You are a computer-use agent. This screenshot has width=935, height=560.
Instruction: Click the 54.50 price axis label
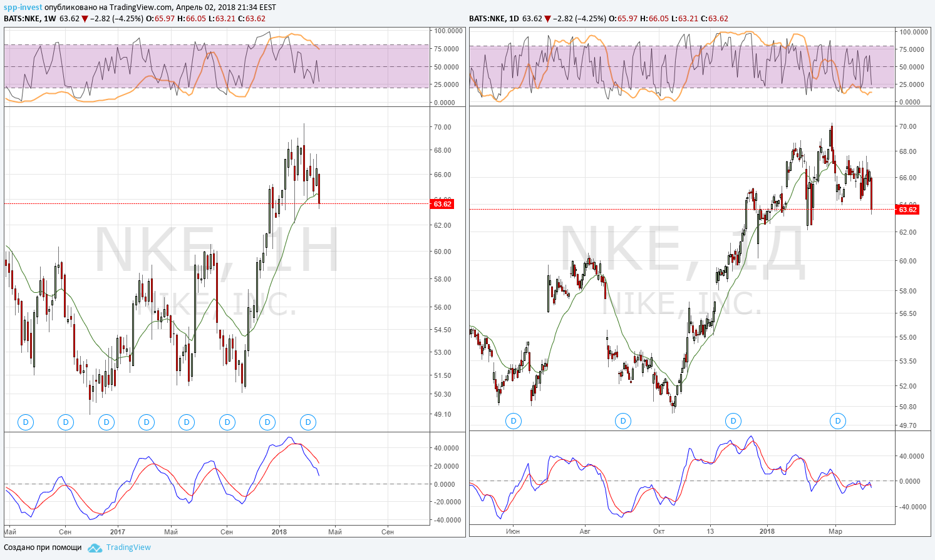[x=442, y=330]
